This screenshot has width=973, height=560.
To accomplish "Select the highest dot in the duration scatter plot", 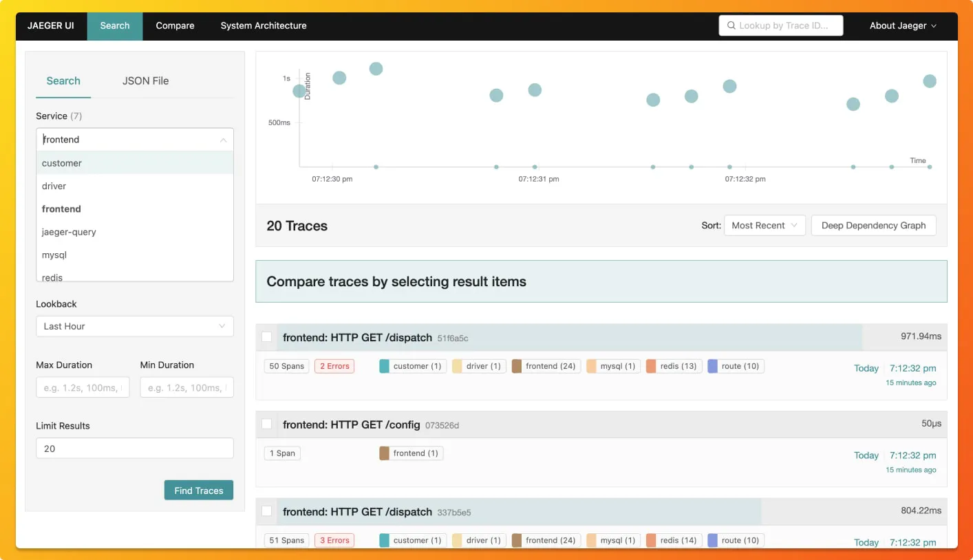I will 376,69.
